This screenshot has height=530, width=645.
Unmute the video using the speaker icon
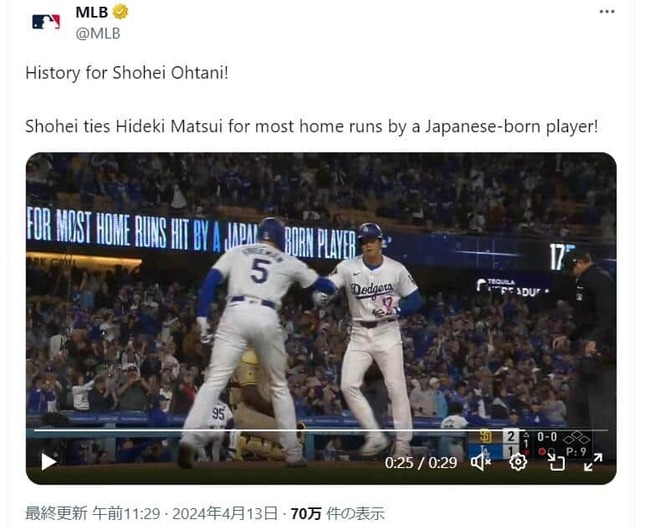(480, 463)
